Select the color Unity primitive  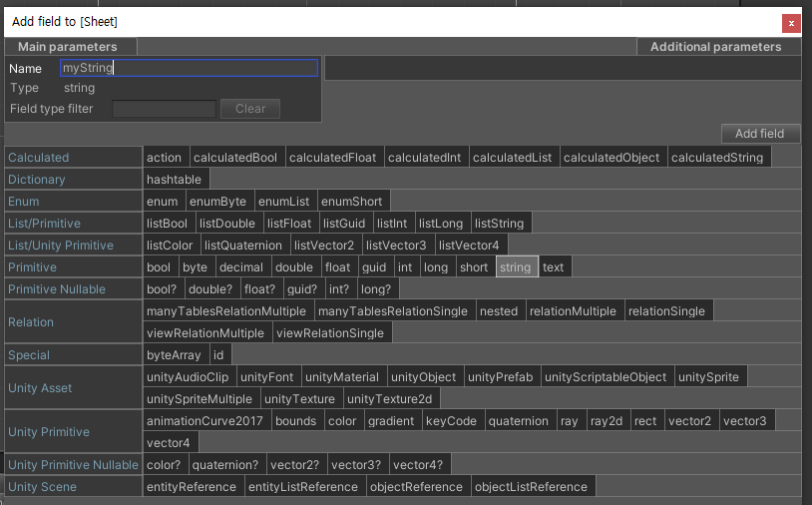pyautogui.click(x=342, y=421)
